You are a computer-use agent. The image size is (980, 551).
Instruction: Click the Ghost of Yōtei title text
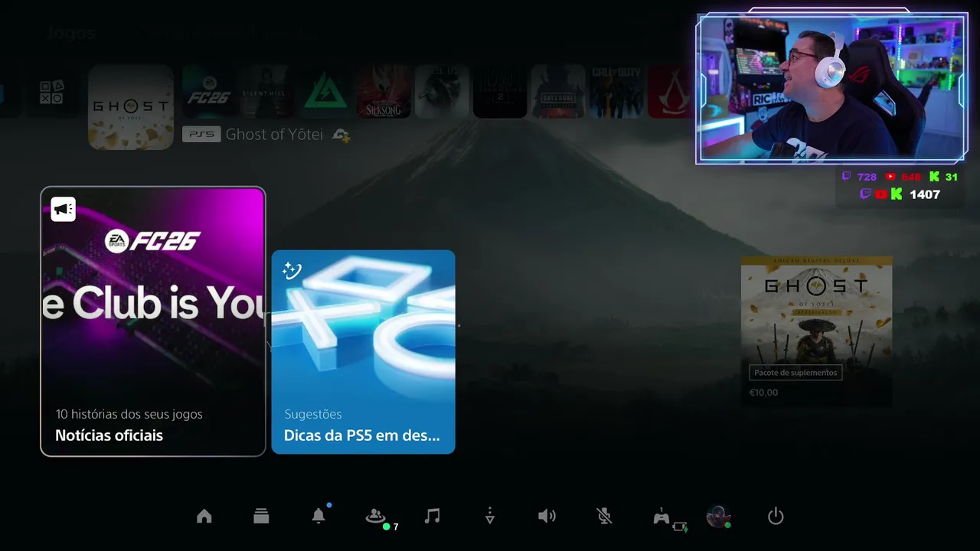click(274, 134)
